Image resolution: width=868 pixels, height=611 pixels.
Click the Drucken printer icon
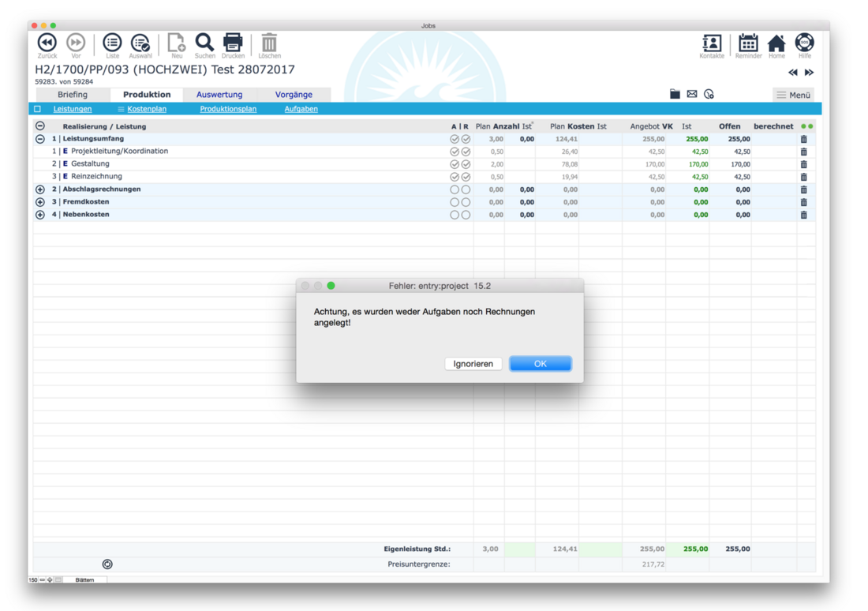tap(233, 43)
